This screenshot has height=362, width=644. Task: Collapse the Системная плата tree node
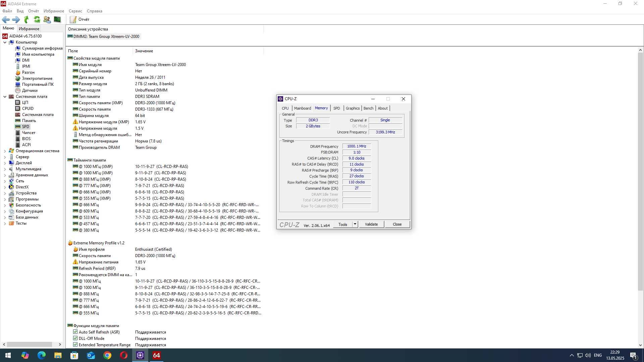point(5,97)
